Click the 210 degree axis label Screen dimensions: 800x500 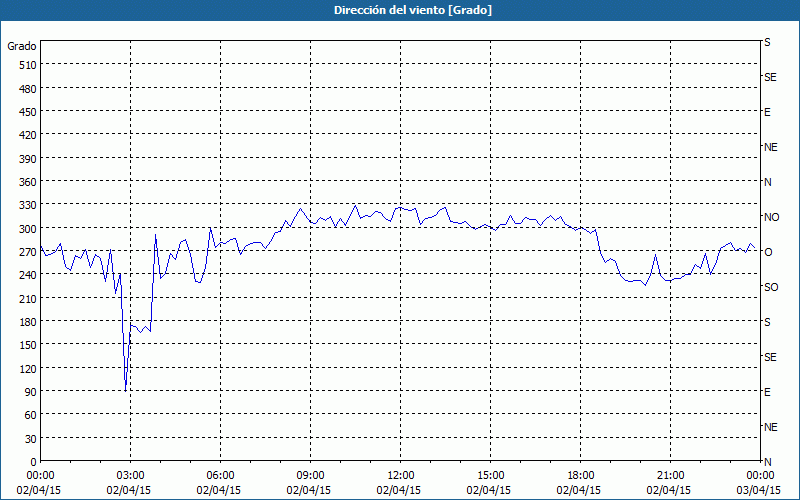(x=28, y=298)
